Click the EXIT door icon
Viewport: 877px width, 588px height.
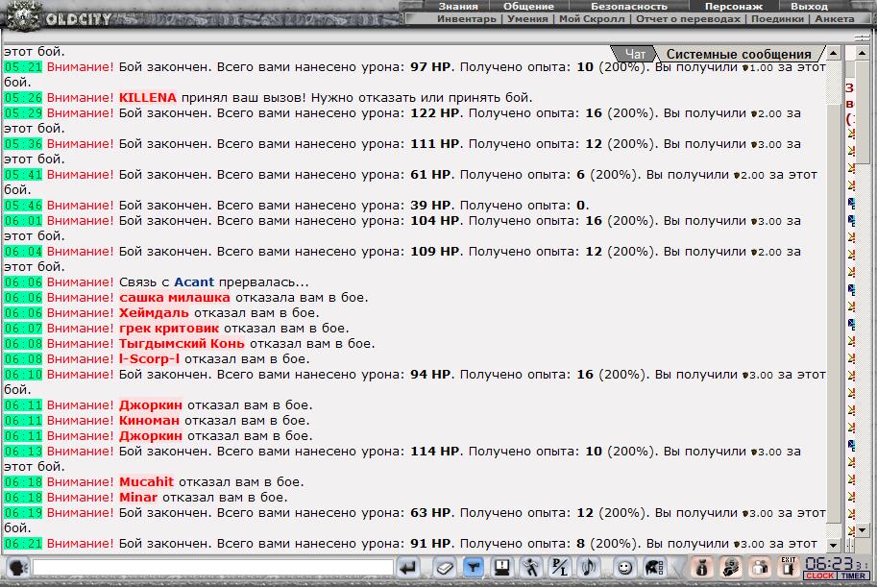[788, 567]
